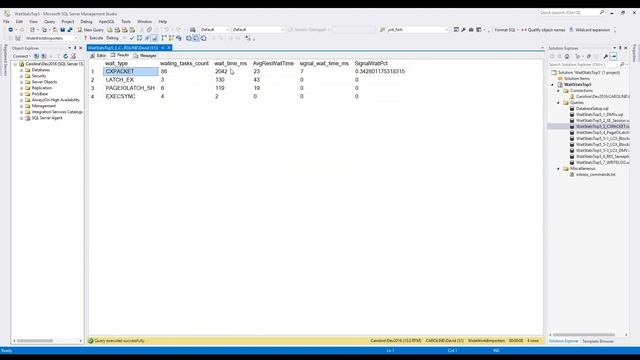The image size is (640, 360).
Task: Switch to the Messages tab
Action: coord(145,55)
